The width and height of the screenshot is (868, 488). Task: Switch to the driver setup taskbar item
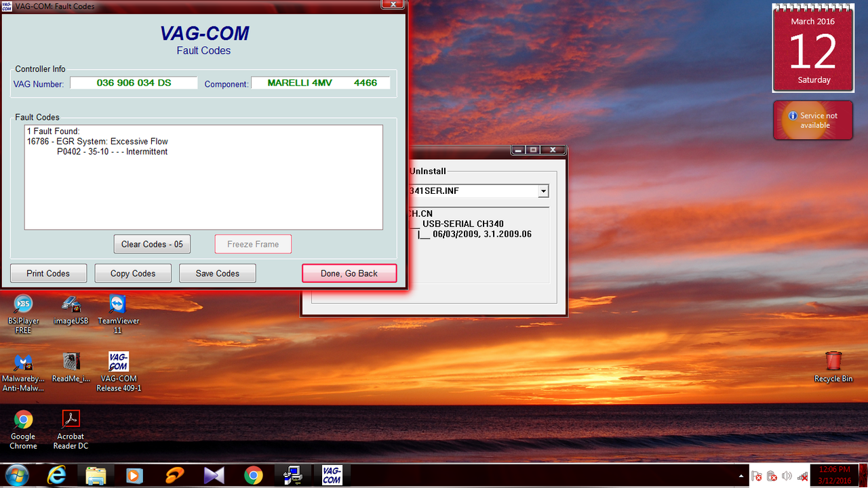click(x=293, y=476)
